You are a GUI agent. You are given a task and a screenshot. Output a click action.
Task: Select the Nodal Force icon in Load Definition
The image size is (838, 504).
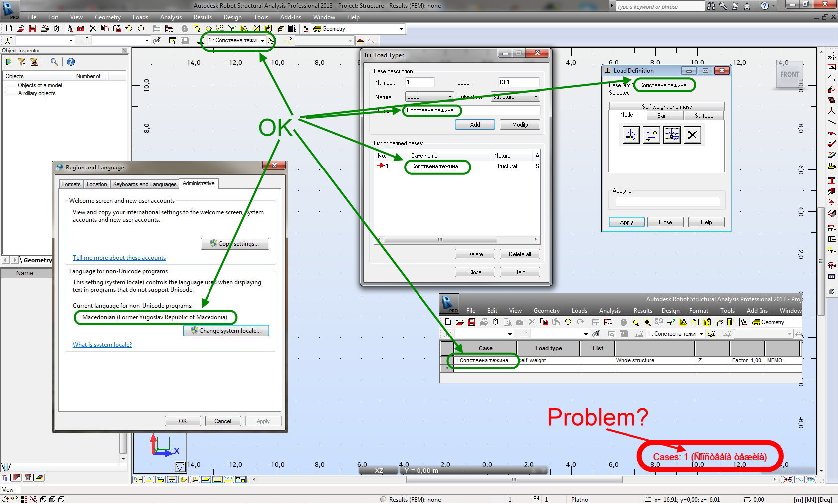tap(631, 135)
